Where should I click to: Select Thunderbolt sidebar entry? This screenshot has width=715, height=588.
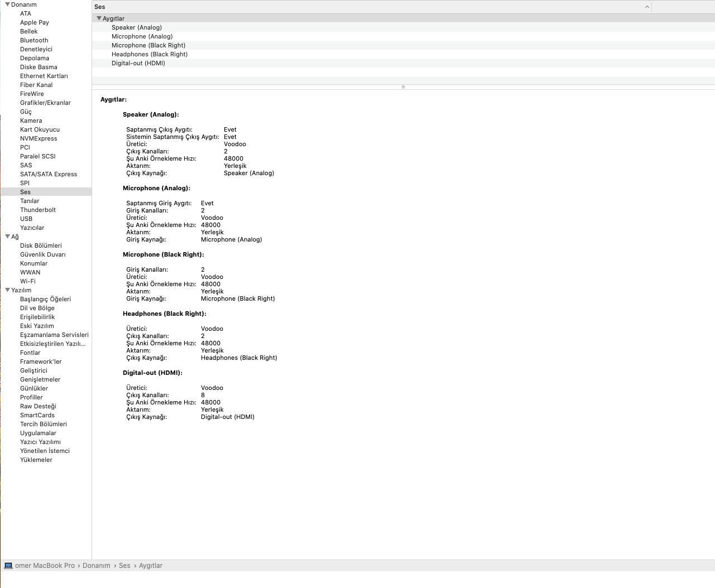[38, 210]
